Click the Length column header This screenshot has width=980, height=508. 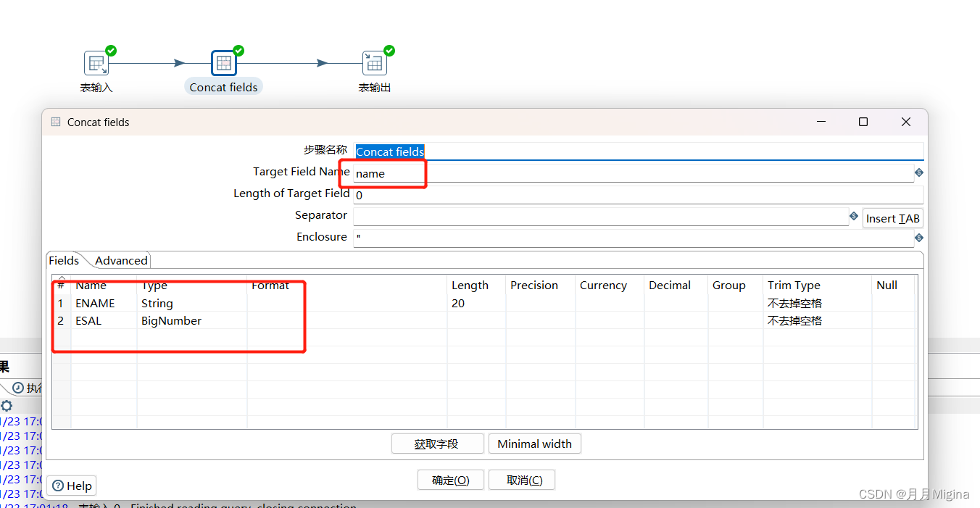(476, 285)
